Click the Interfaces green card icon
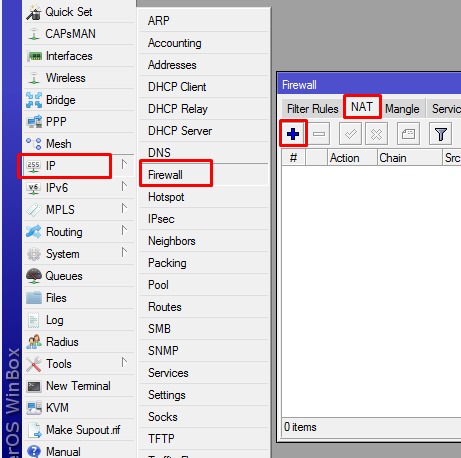The height and width of the screenshot is (458, 461). tap(34, 56)
